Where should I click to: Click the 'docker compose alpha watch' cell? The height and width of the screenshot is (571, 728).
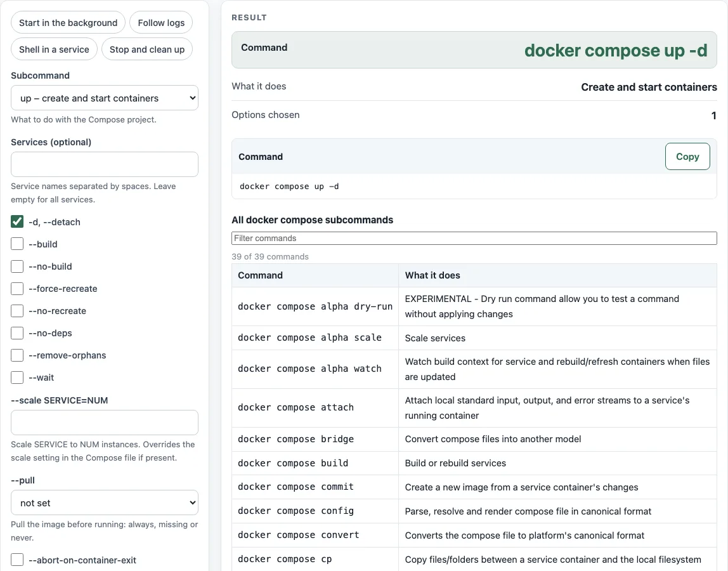(x=315, y=369)
